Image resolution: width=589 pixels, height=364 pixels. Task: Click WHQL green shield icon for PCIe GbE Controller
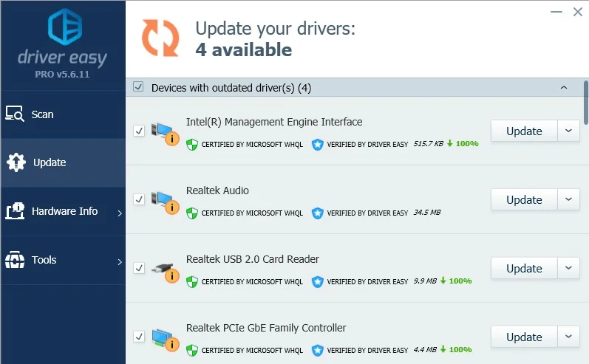pyautogui.click(x=192, y=350)
